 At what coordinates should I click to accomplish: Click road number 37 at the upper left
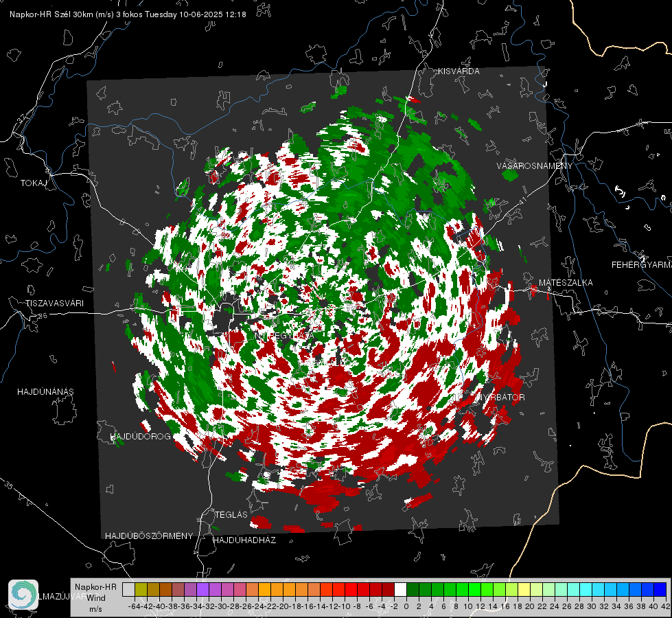(x=22, y=118)
